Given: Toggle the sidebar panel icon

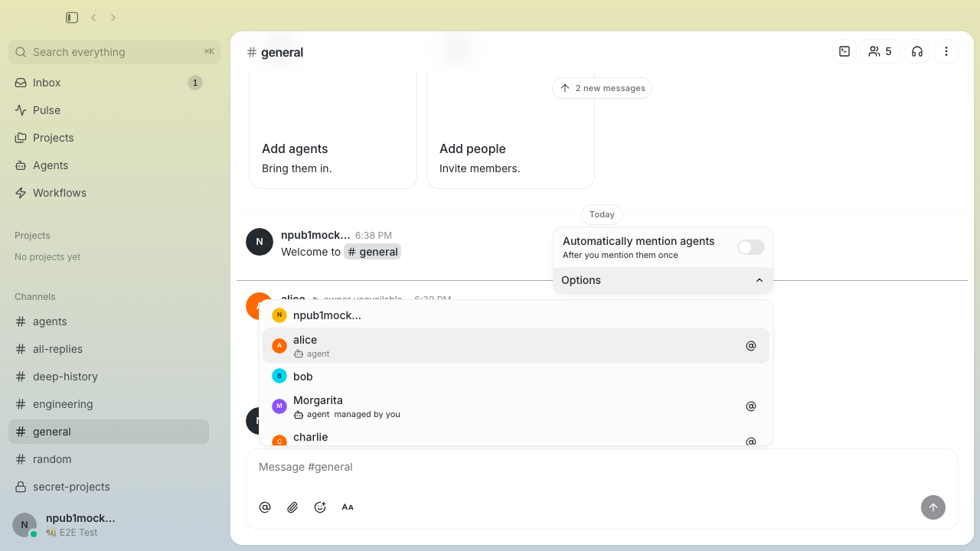Looking at the screenshot, I should click(x=72, y=18).
